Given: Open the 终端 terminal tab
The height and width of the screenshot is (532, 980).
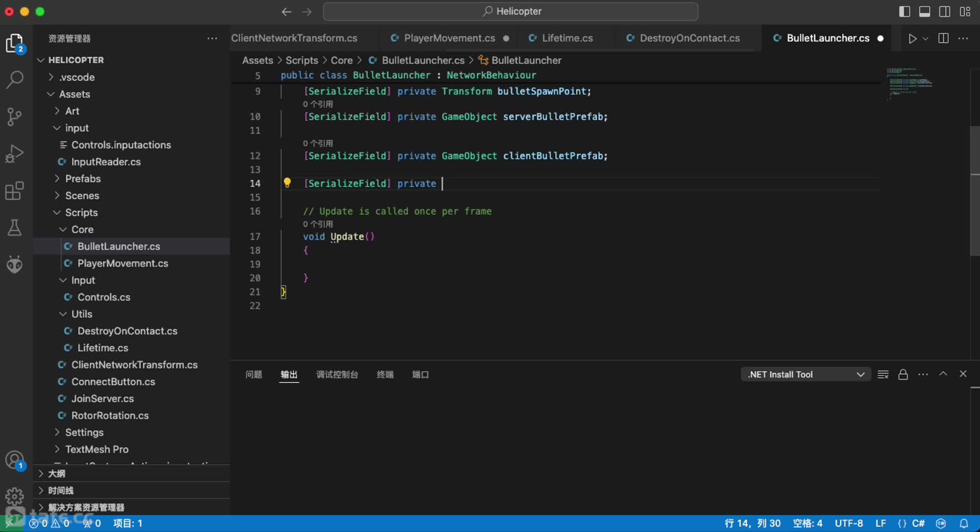Looking at the screenshot, I should pos(385,374).
